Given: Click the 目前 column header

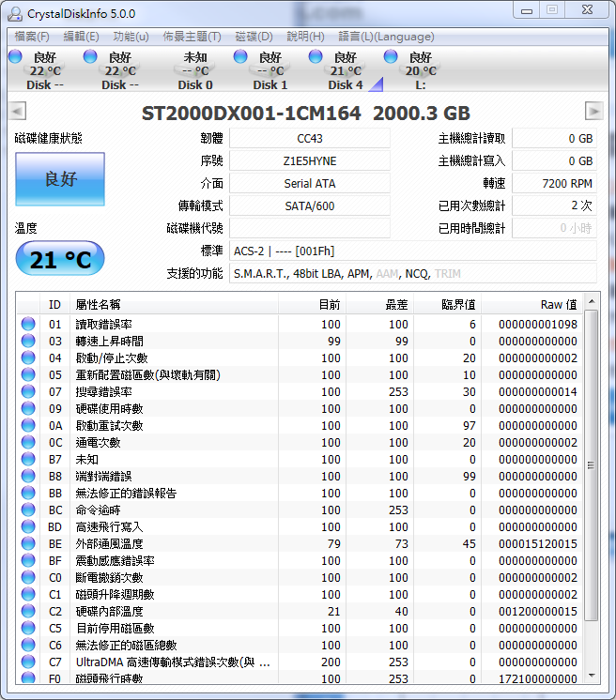Looking at the screenshot, I should pos(313,304).
